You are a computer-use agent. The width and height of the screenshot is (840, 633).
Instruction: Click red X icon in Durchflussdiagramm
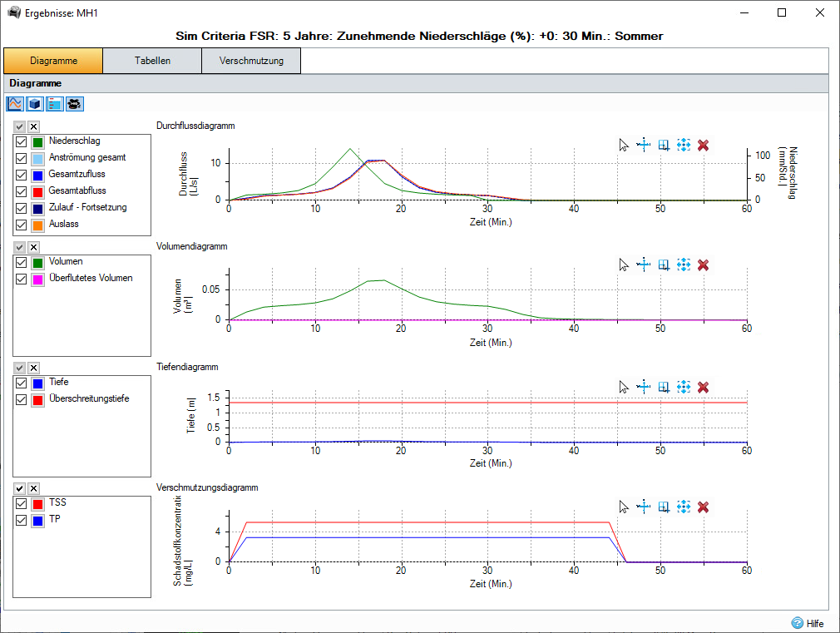click(704, 145)
